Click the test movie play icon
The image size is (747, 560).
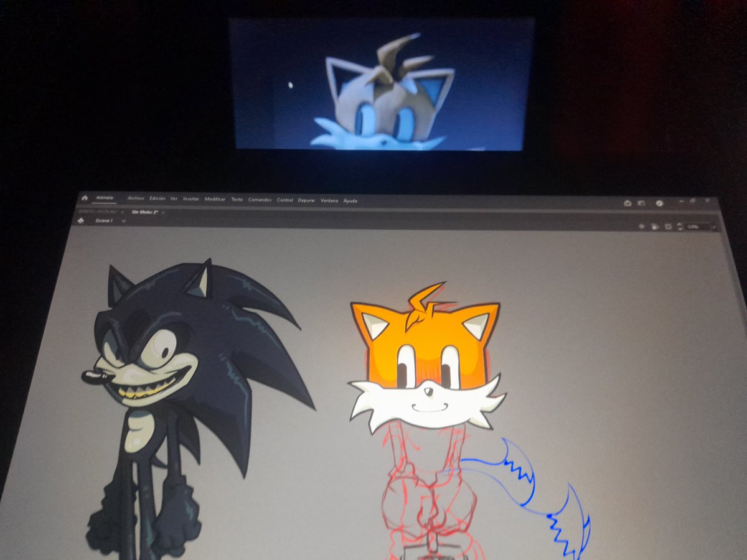click(x=659, y=203)
